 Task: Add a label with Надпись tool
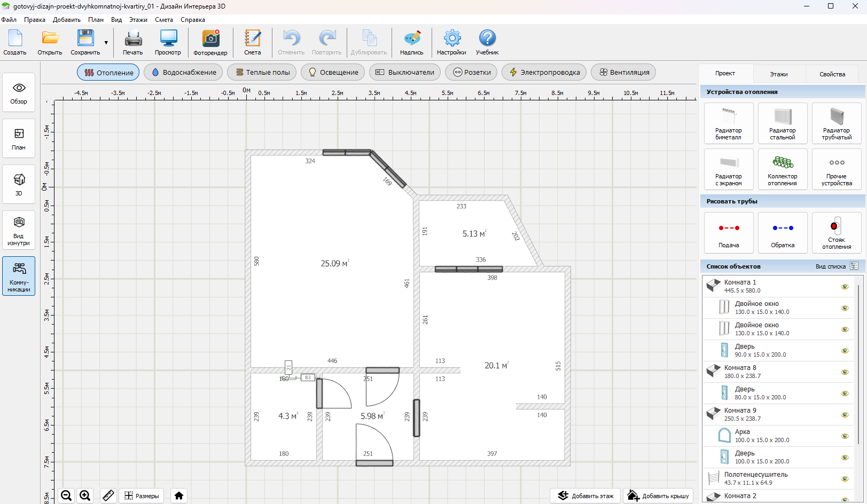[412, 42]
